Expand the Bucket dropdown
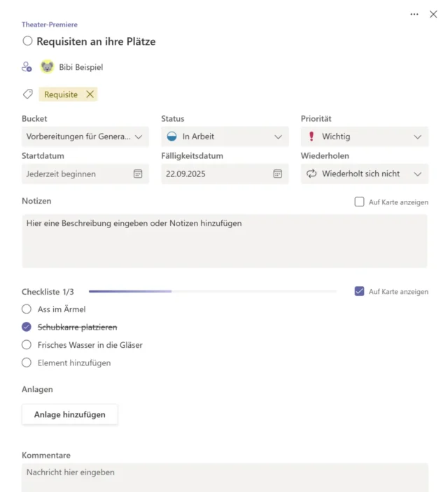The image size is (448, 492). click(85, 136)
